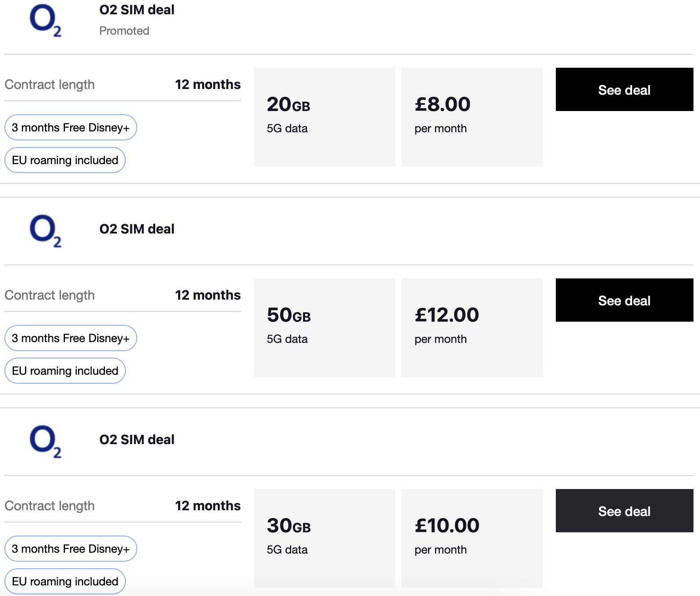The width and height of the screenshot is (700, 596).
Task: Click the O2 SIM deal title of the £12.00 plan
Action: [x=137, y=229]
